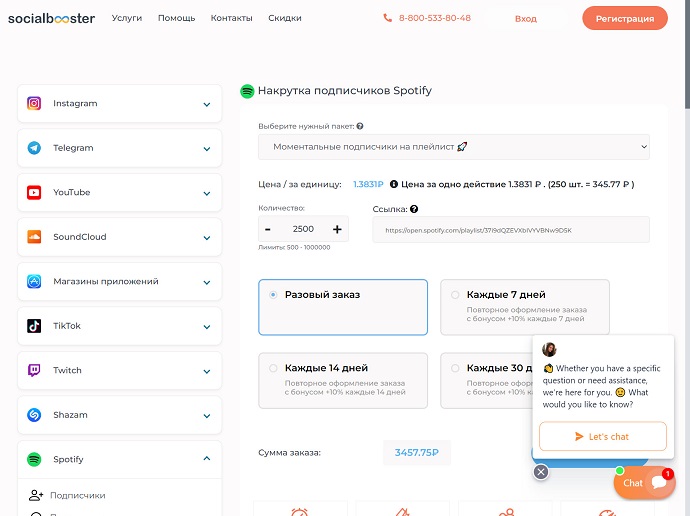
Task: Click the SoundCloud icon in sidebar
Action: click(34, 237)
